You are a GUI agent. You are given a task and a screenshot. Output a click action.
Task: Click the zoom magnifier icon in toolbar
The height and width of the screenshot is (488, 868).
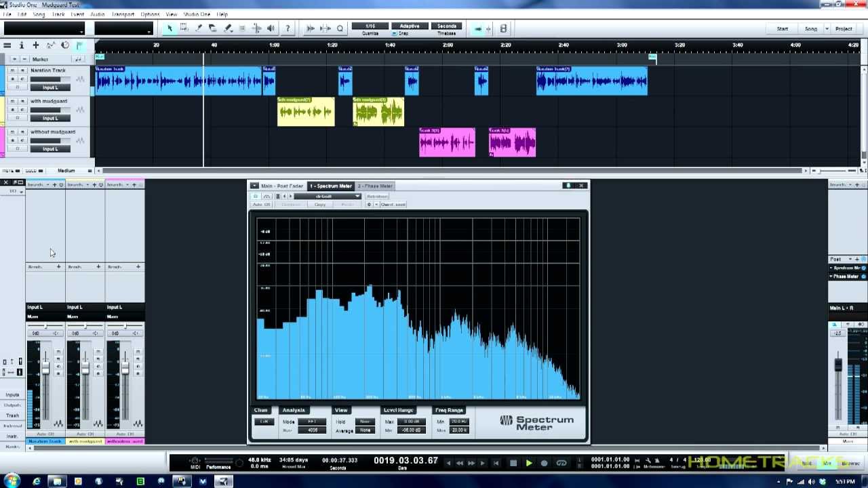point(340,28)
